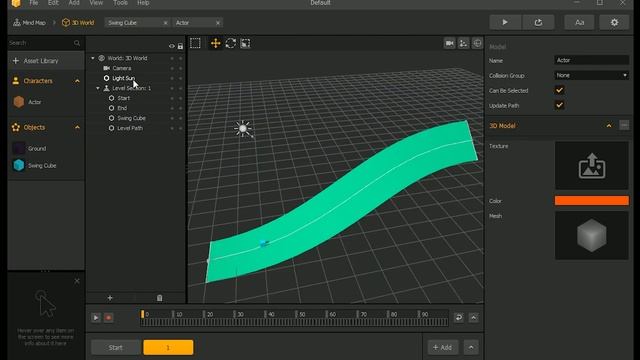Collapse the Characters section
640x360 pixels.
(77, 81)
